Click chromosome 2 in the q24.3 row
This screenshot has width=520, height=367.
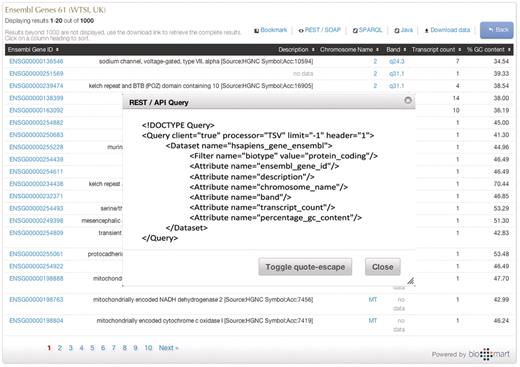click(x=375, y=61)
